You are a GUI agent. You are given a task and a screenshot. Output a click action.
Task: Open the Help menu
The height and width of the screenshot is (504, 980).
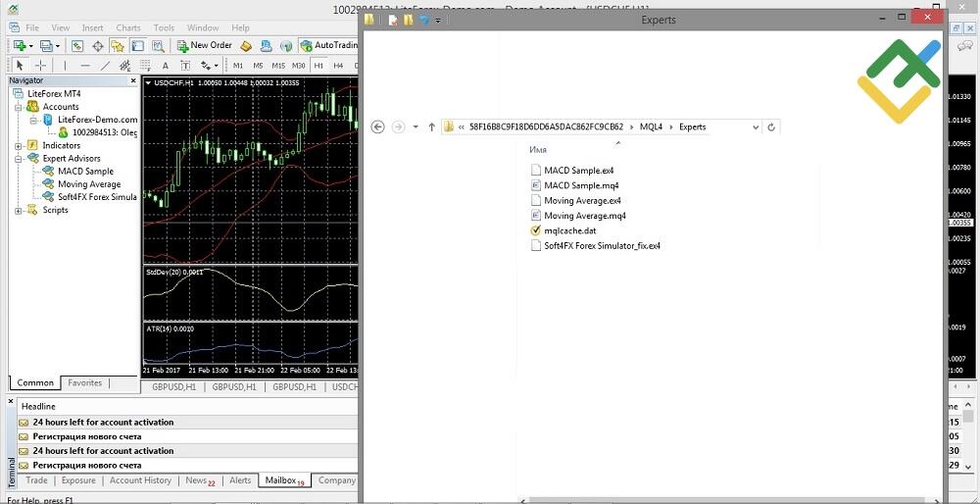click(241, 28)
